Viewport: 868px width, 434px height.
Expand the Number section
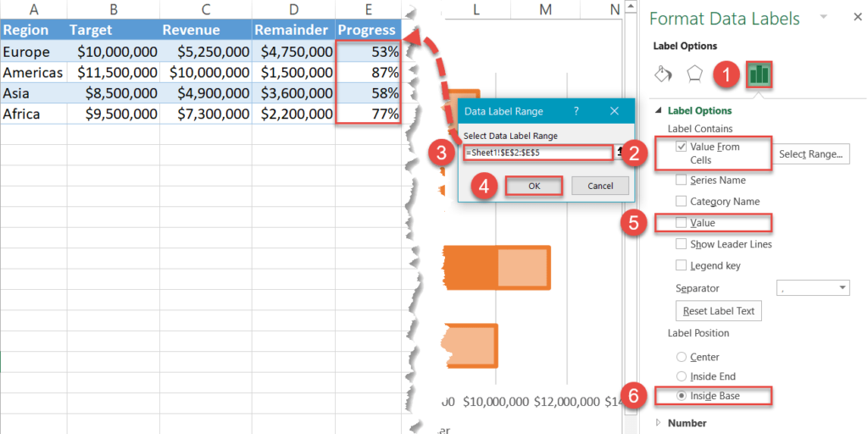point(660,423)
